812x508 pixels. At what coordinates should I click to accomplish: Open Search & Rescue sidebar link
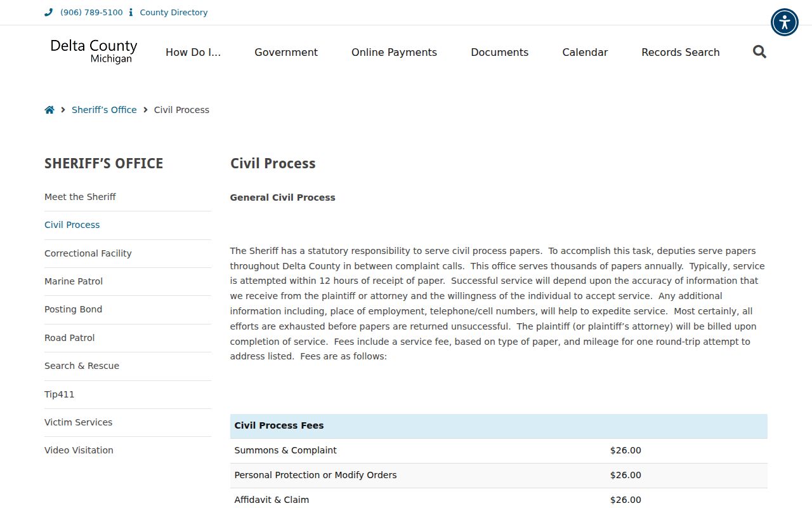pyautogui.click(x=82, y=366)
